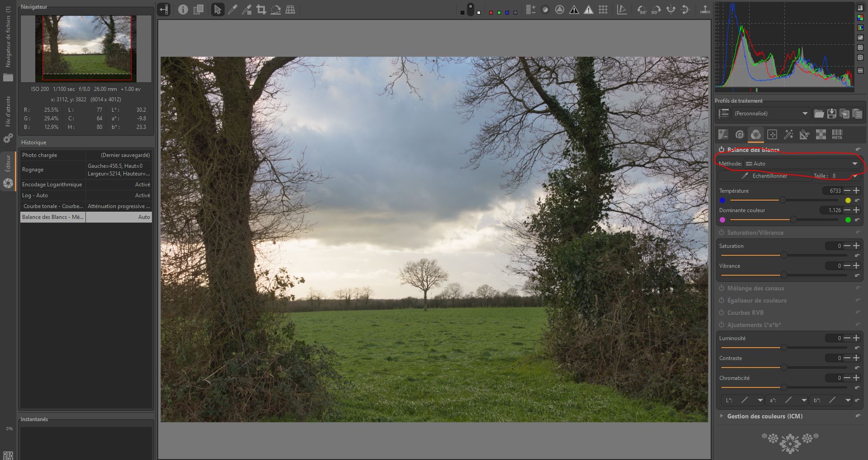Click the navigator preview thumbnail
This screenshot has width=868, height=460.
pyautogui.click(x=86, y=47)
